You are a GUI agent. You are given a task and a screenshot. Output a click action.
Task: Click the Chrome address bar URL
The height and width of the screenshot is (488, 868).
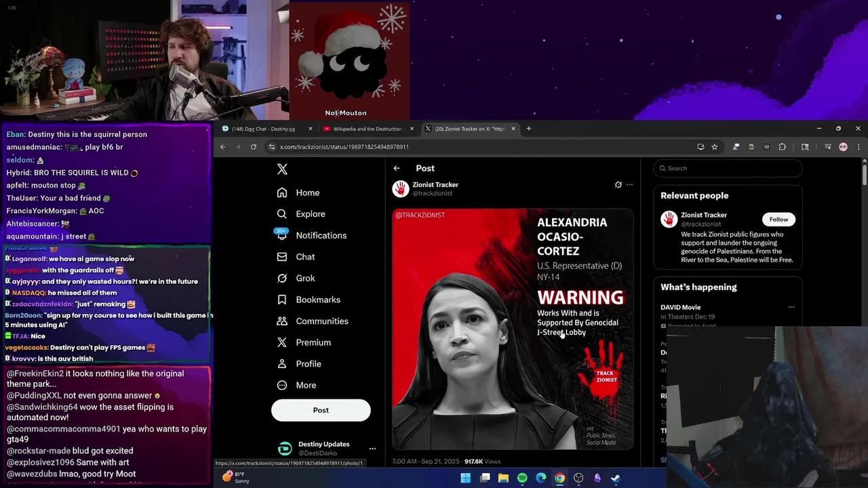click(344, 146)
